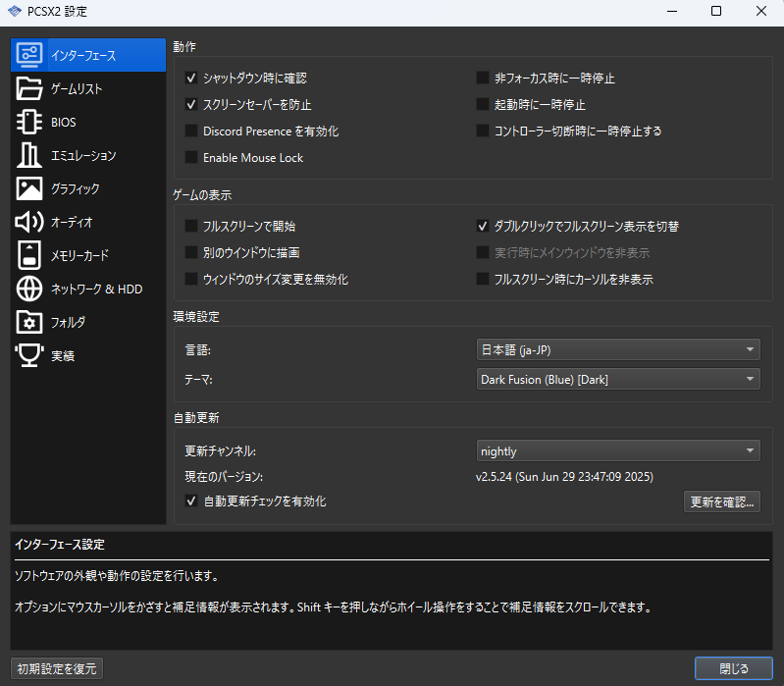Open the 言語 dropdown
Image resolution: width=784 pixels, height=686 pixels.
click(618, 349)
